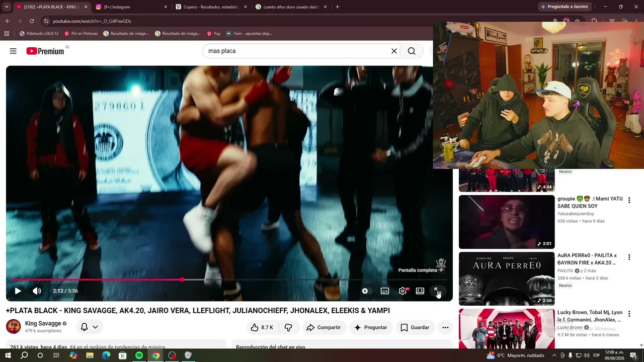The height and width of the screenshot is (362, 644).
Task: Open the Pin en Pinturas bookmark
Action: point(81,34)
